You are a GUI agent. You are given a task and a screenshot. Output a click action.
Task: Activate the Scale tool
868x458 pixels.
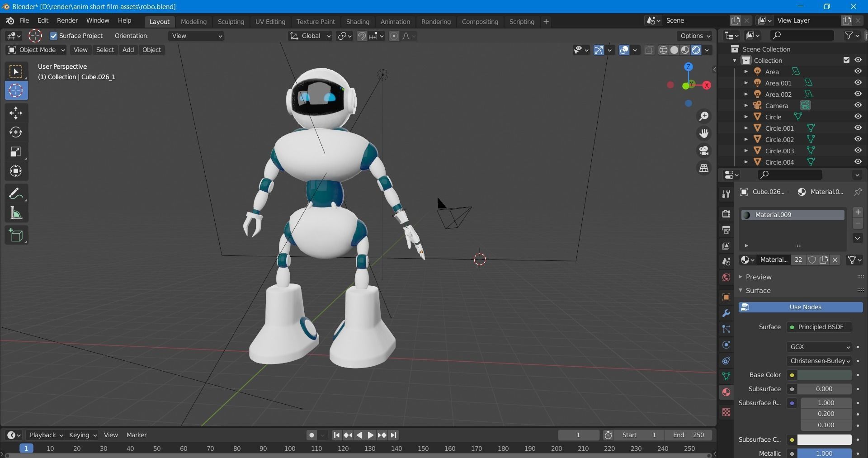click(16, 151)
